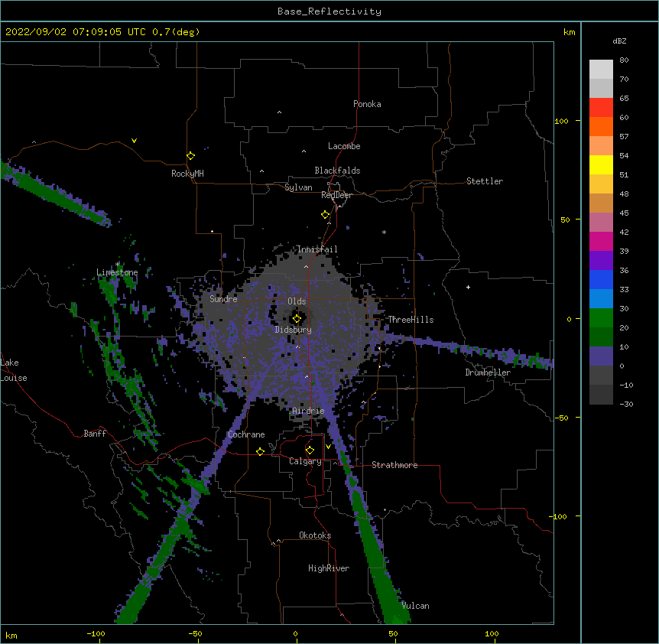Click the Vulcan city label

pyautogui.click(x=415, y=606)
